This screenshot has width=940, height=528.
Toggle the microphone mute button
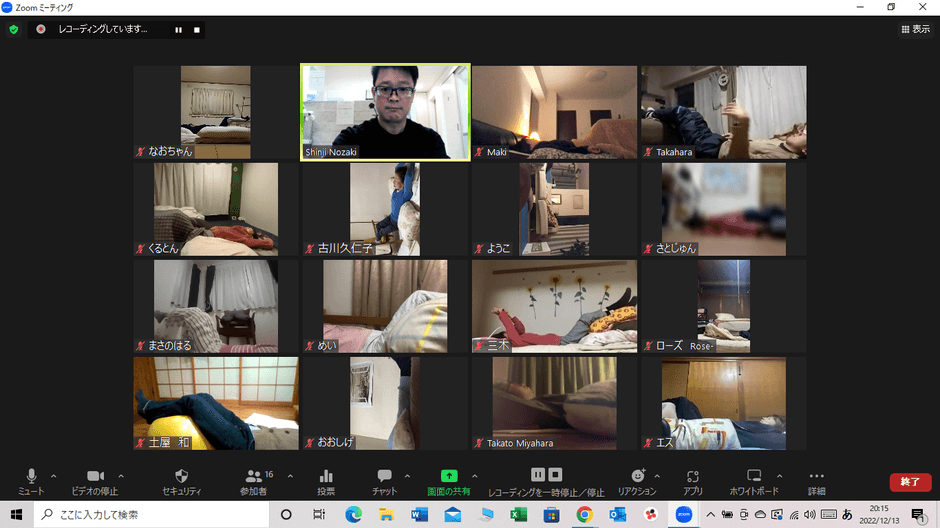31,482
